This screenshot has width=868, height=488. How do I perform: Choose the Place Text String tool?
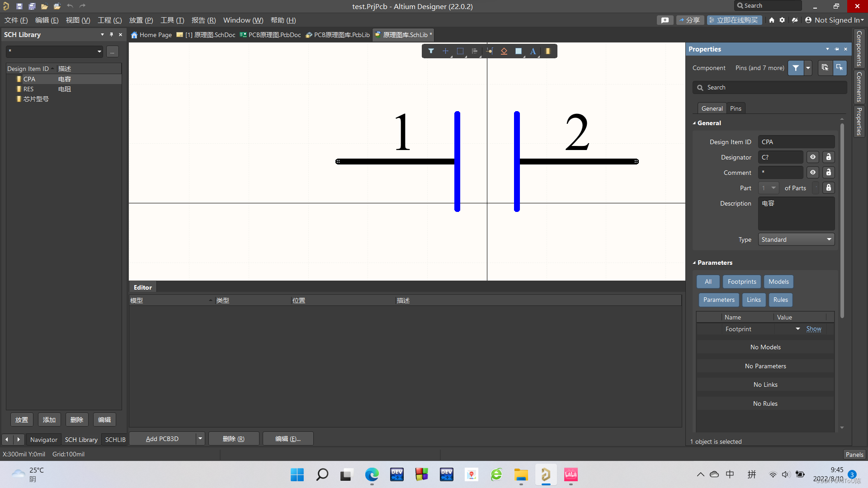[x=533, y=51]
